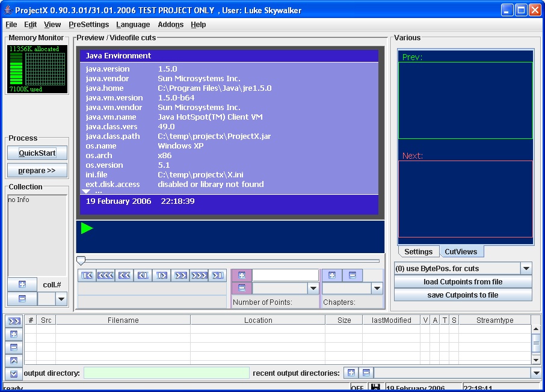This screenshot has height=392, width=545.
Task: Add cut point with pink plus button
Action: [242, 275]
